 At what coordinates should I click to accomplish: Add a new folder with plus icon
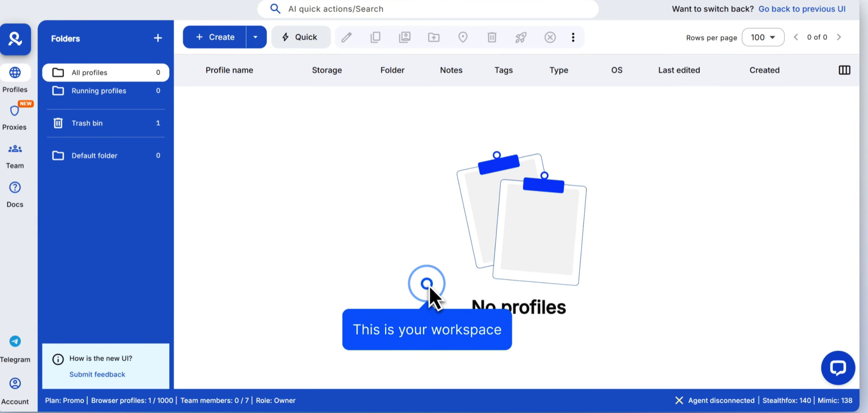158,38
